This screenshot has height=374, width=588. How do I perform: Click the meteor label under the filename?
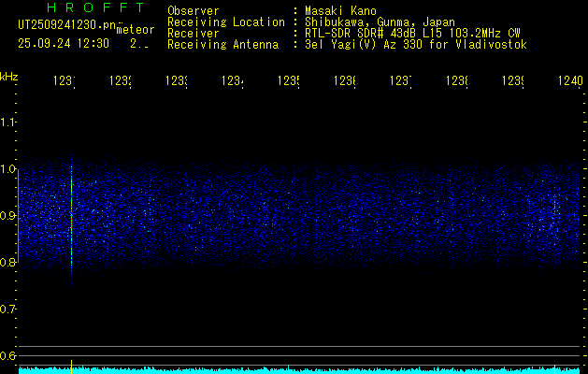[x=136, y=30]
